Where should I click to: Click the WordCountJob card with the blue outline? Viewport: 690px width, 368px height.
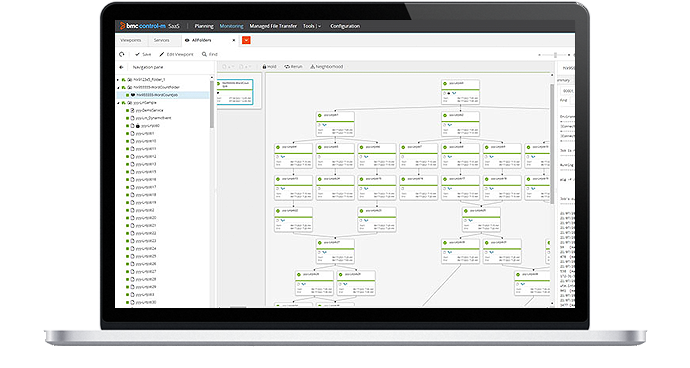(x=235, y=92)
